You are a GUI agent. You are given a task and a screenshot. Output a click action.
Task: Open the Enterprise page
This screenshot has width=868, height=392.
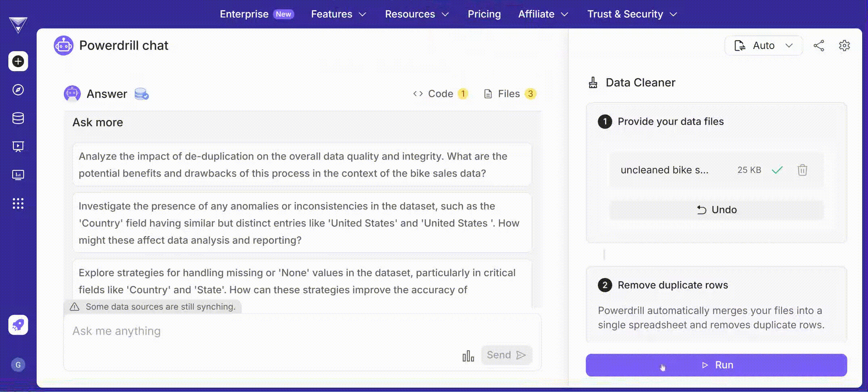(257, 14)
